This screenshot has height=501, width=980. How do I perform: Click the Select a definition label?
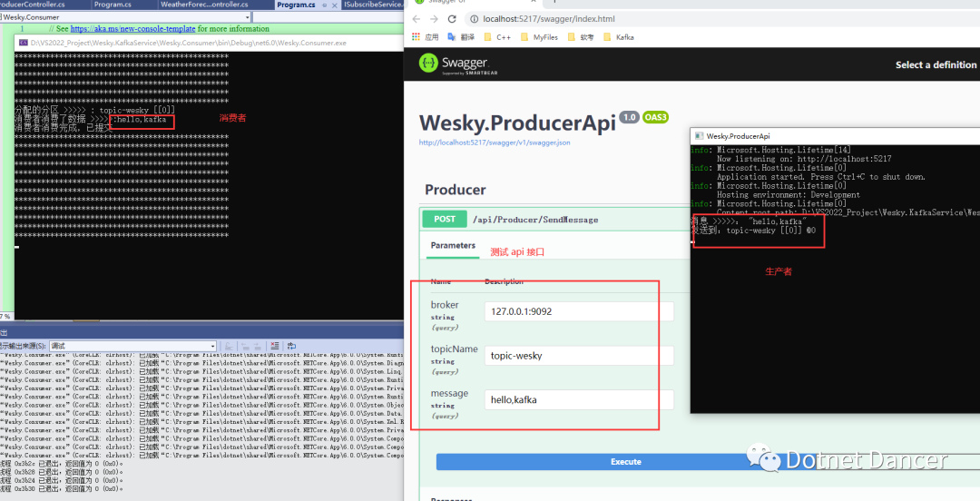click(x=936, y=64)
